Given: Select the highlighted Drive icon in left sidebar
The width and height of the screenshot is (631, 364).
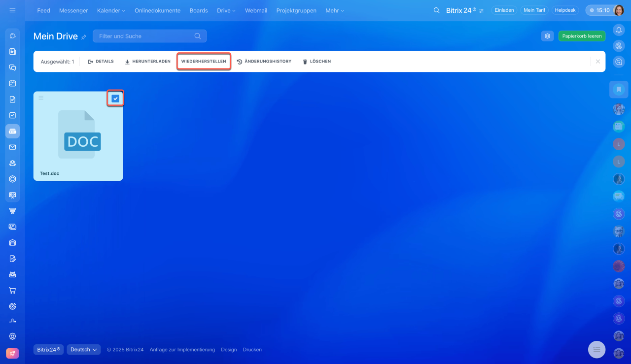Looking at the screenshot, I should tap(13, 131).
